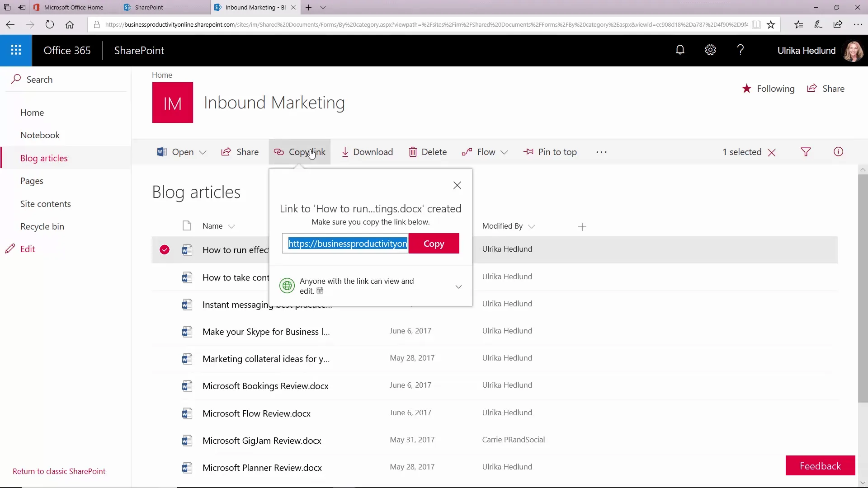Click the Word icon for Microsoft Bookings Review.docx

point(187,386)
